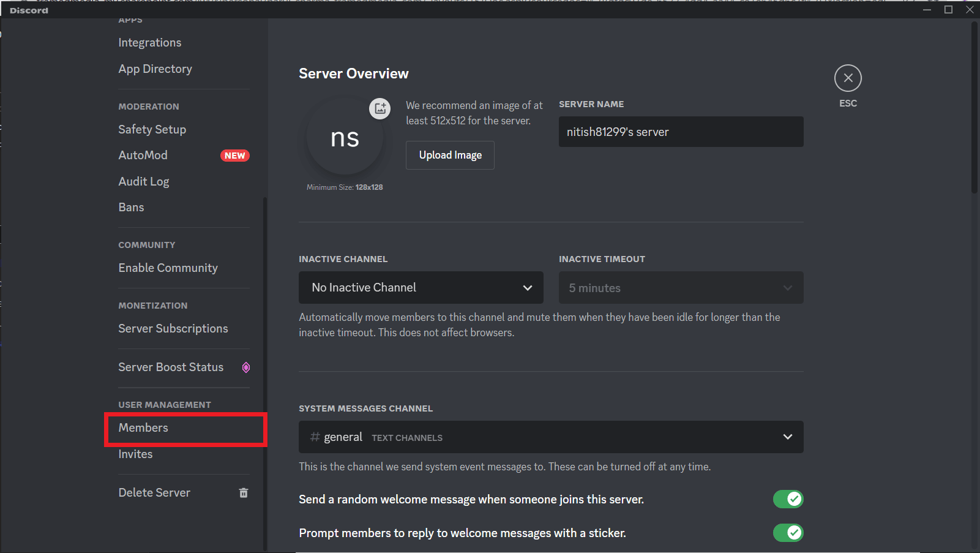980x553 pixels.
Task: Expand the general system messages channel dropdown
Action: tap(551, 437)
